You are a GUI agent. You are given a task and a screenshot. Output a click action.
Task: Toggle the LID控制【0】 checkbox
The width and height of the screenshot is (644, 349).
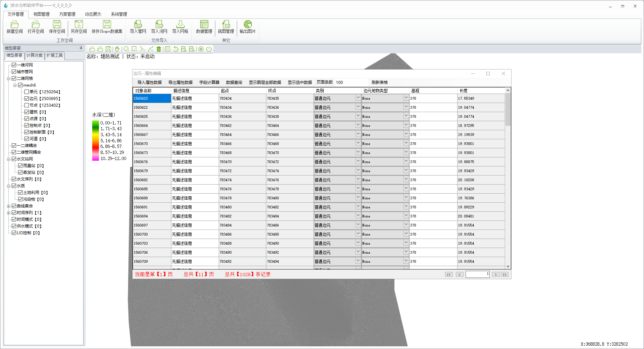pos(14,233)
